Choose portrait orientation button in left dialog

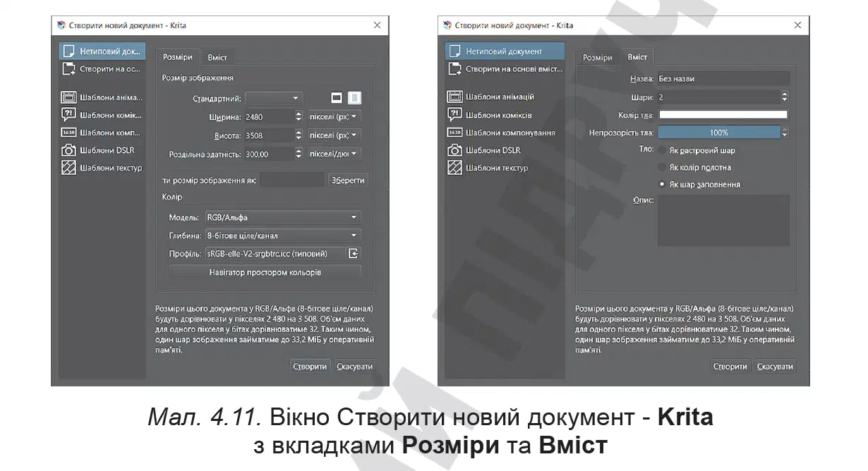click(355, 98)
